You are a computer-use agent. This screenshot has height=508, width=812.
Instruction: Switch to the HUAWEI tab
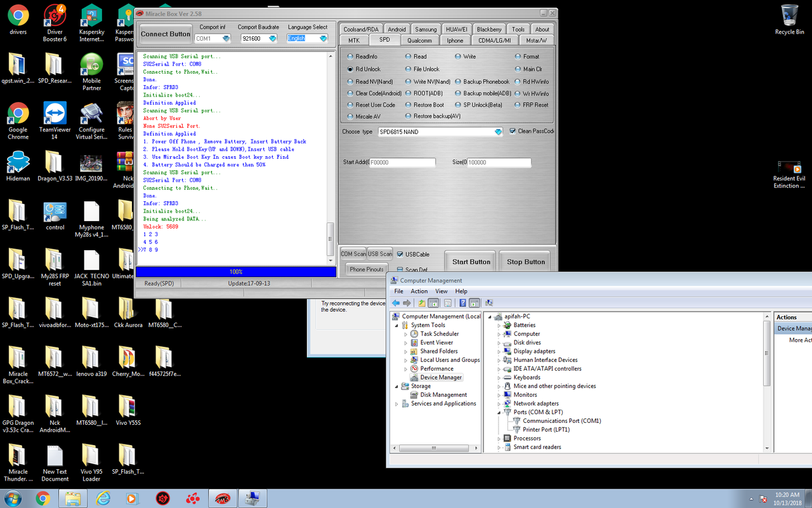click(x=457, y=29)
